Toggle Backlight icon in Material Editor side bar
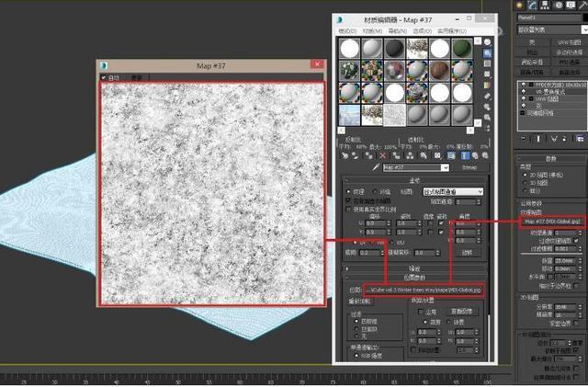Image resolution: width=588 pixels, height=387 pixels. pos(487,53)
